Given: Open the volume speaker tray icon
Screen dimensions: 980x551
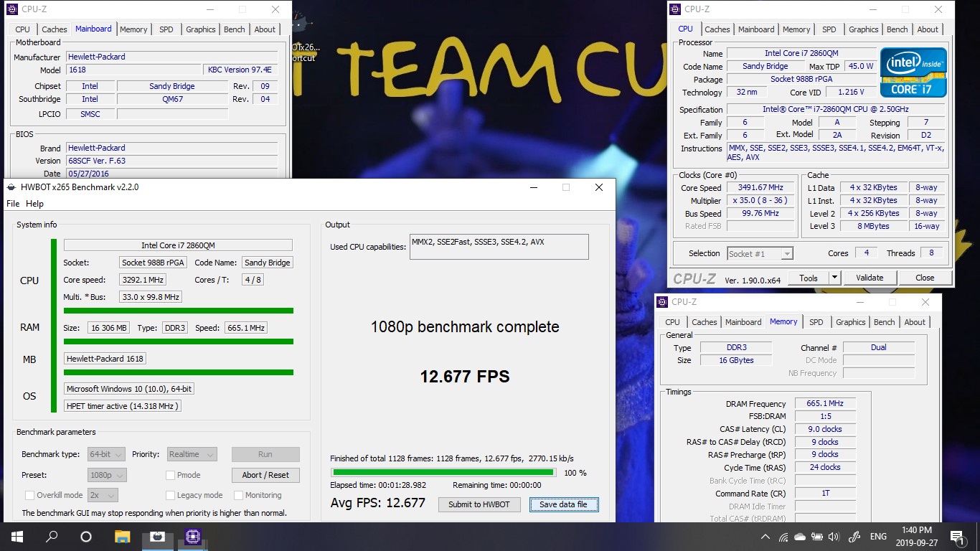Looking at the screenshot, I should click(x=833, y=537).
